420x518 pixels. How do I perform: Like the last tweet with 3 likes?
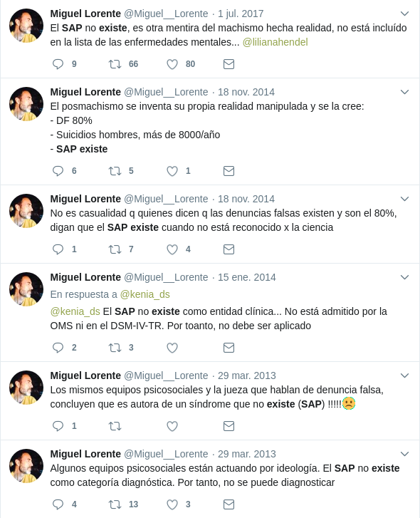click(x=172, y=504)
